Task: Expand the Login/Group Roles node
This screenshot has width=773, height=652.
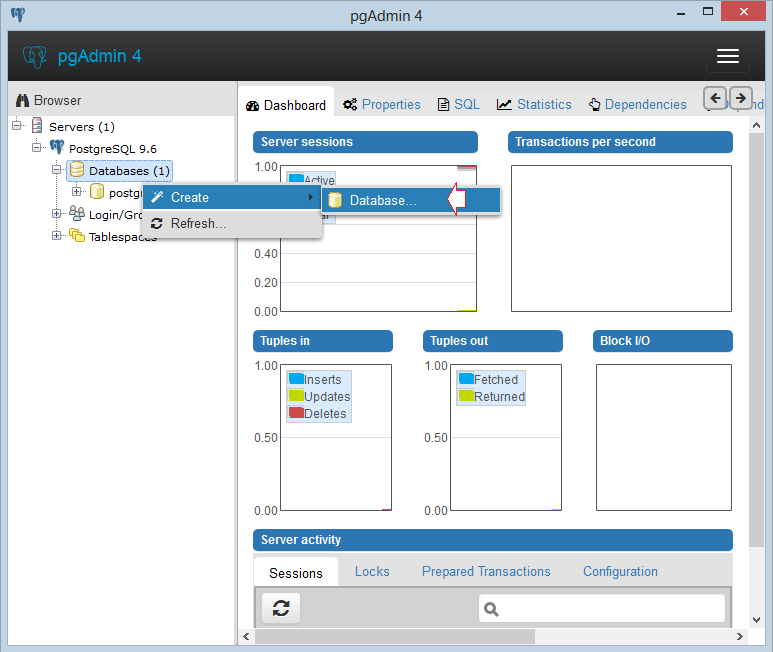Action: tap(57, 213)
